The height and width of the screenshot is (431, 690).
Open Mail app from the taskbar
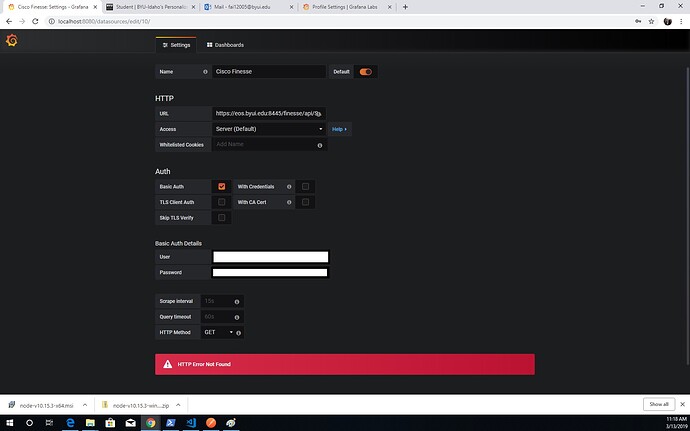[131, 423]
